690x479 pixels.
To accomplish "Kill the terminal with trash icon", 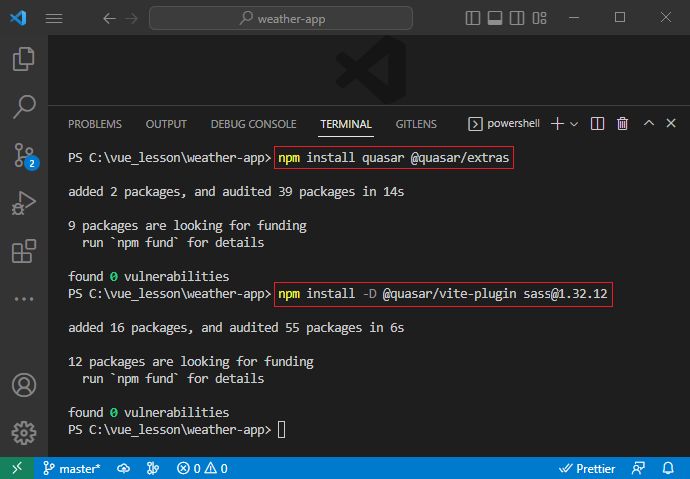I will [x=622, y=124].
